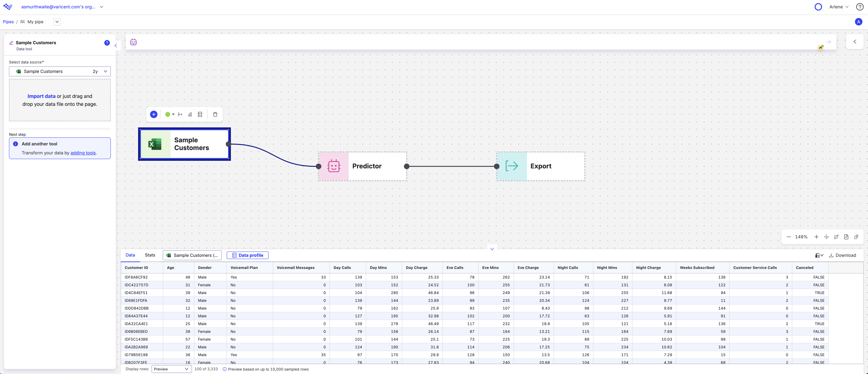Click the Import data link
The width and height of the screenshot is (868, 374).
41,96
